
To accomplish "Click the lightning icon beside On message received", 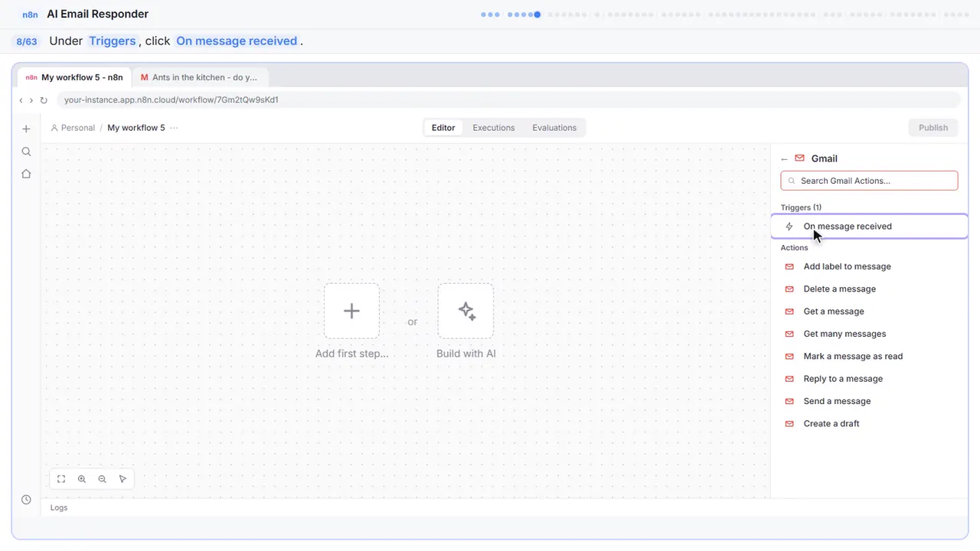I will click(789, 227).
